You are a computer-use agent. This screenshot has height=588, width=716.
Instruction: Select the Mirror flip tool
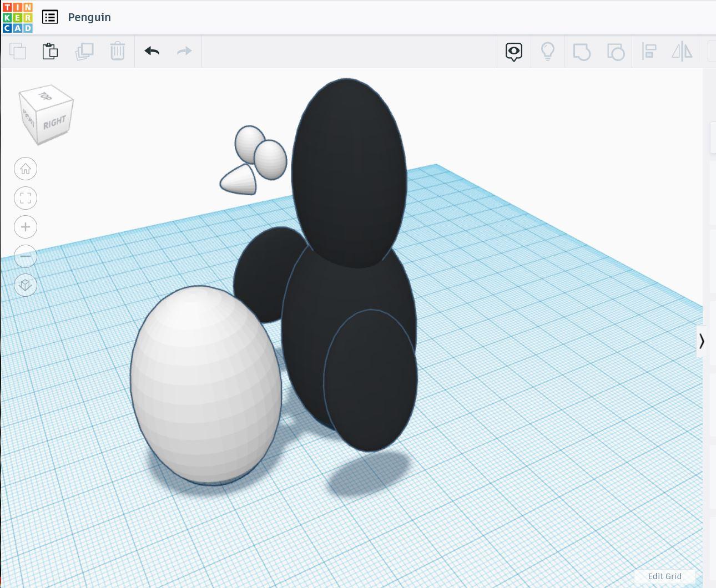click(682, 52)
